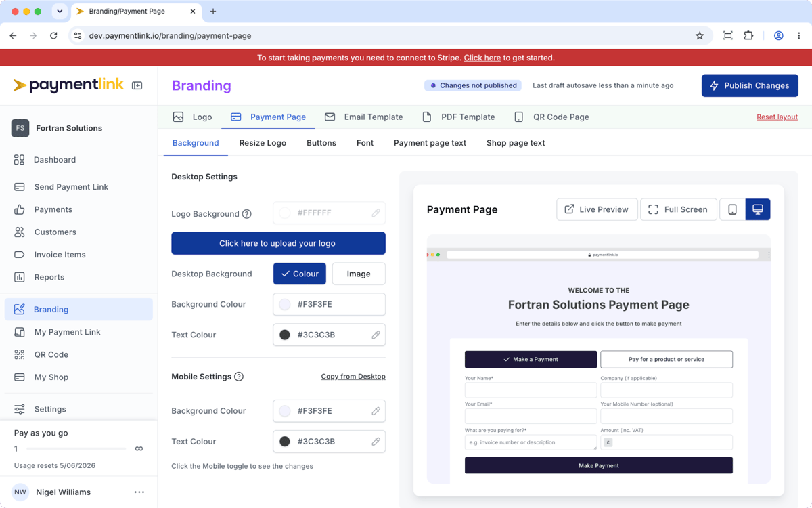Screen dimensions: 812x508
Task: Click desktop Background Colour swatch
Action: [x=285, y=304]
